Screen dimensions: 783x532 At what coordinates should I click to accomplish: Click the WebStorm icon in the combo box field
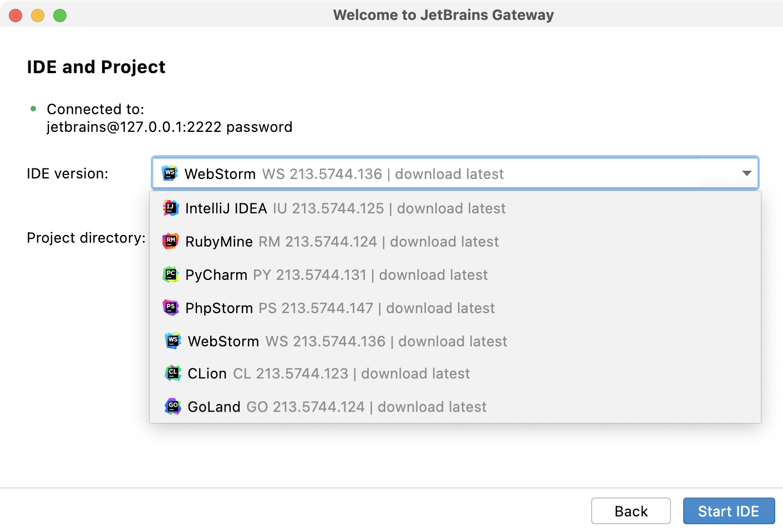click(170, 173)
